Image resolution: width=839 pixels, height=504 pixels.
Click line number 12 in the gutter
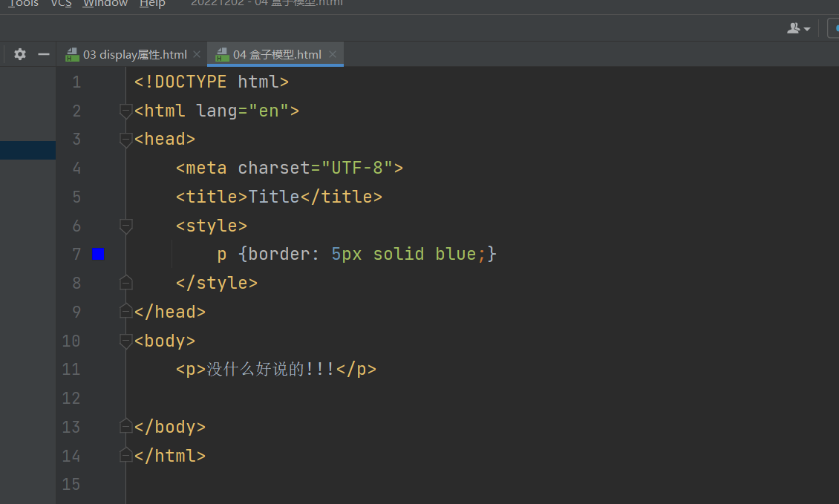[71, 398]
